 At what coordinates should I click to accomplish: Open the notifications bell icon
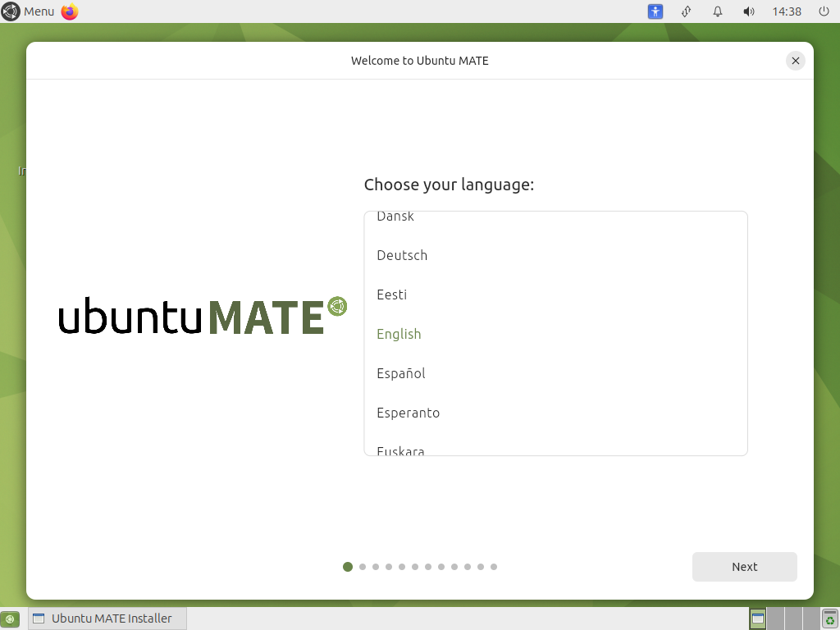coord(718,11)
